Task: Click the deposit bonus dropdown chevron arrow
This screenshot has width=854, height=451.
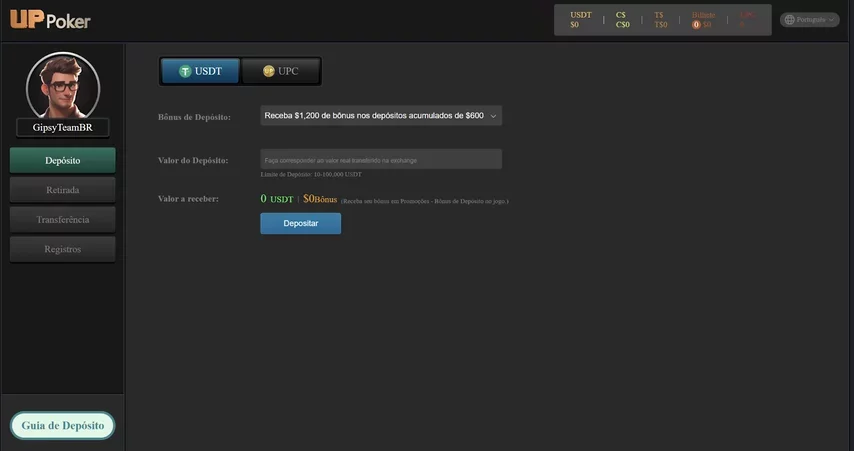Action: (493, 116)
